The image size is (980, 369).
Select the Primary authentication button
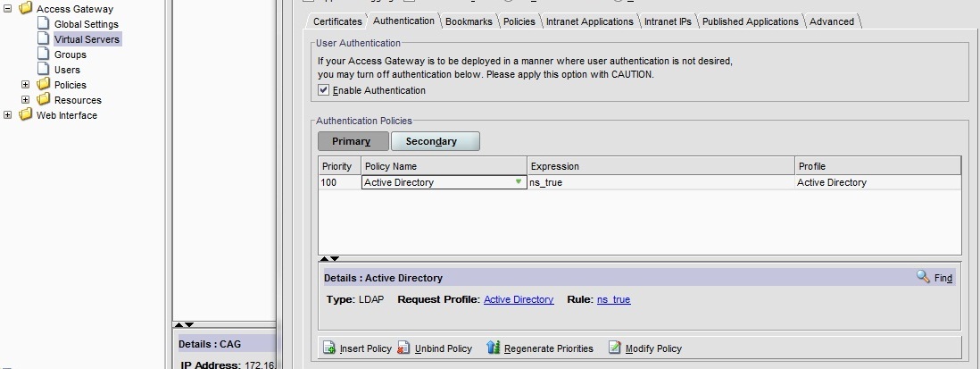pyautogui.click(x=353, y=141)
